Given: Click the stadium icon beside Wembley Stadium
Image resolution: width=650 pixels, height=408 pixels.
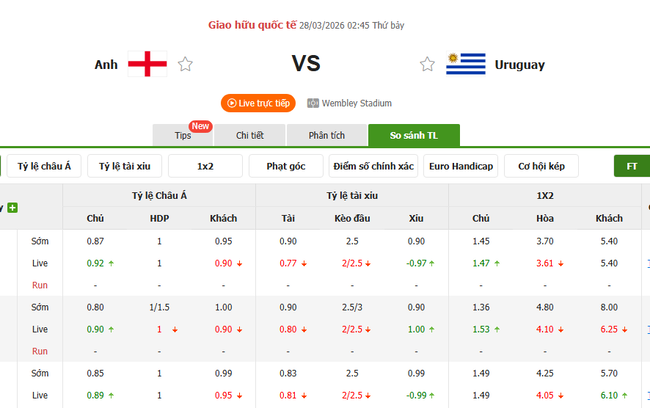Looking at the screenshot, I should [x=313, y=103].
